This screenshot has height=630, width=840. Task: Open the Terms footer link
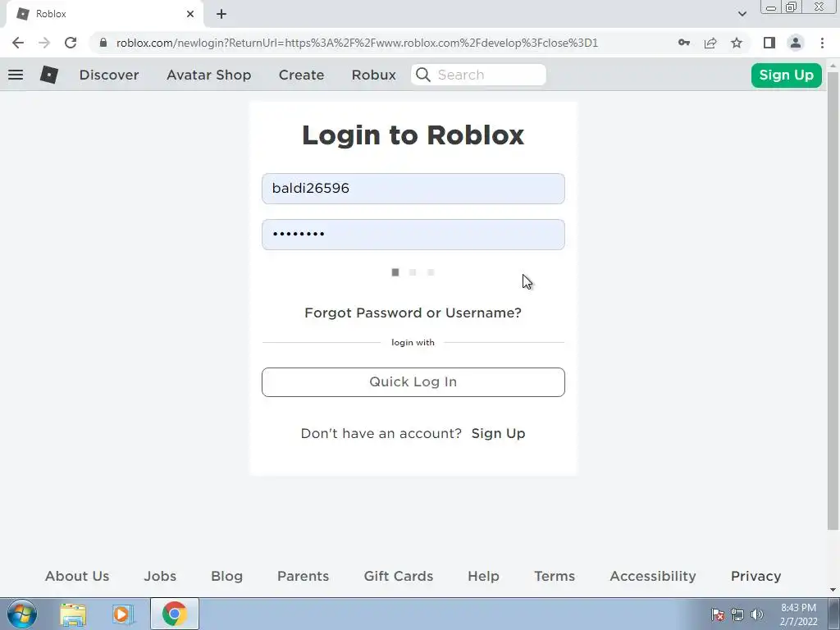click(555, 576)
